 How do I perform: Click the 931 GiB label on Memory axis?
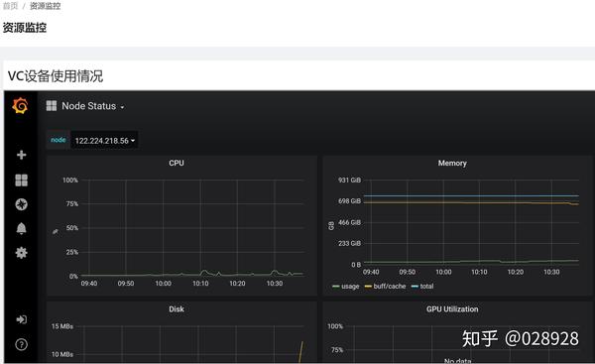[x=349, y=181]
